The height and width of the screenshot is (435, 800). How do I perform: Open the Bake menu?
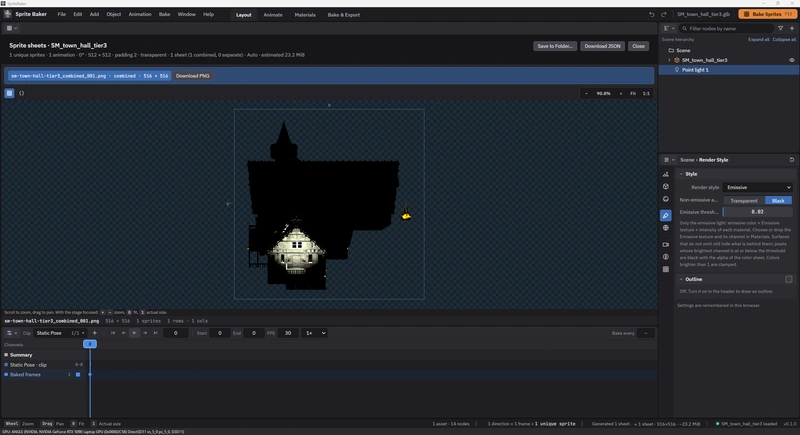click(x=164, y=14)
